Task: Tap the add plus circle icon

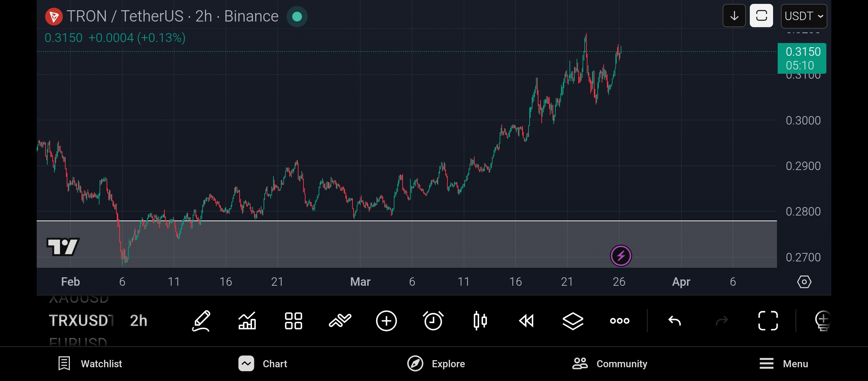Action: point(386,321)
